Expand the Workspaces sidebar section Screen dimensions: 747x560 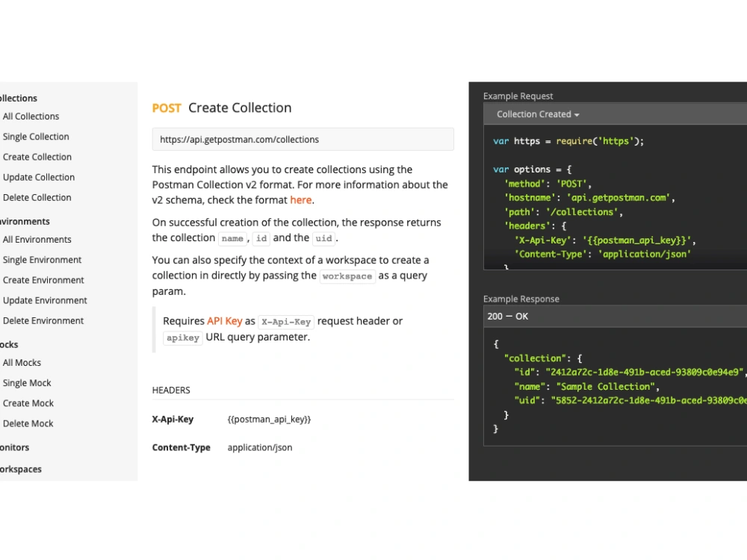(x=20, y=470)
